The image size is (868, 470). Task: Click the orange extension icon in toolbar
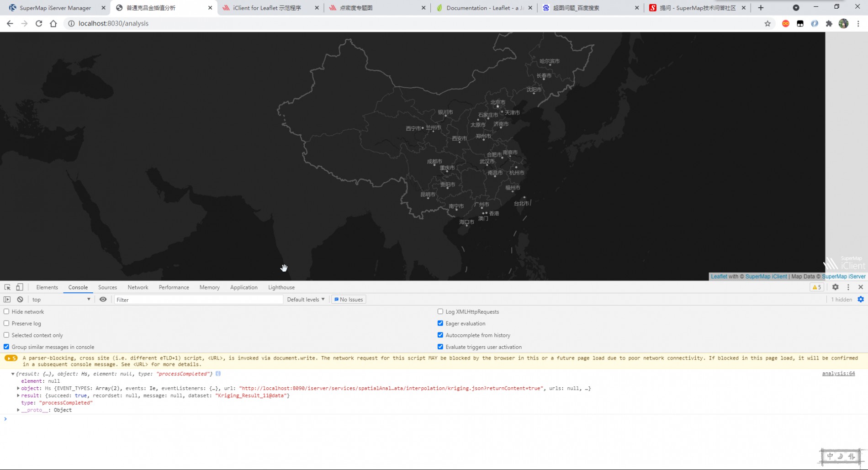(x=786, y=23)
